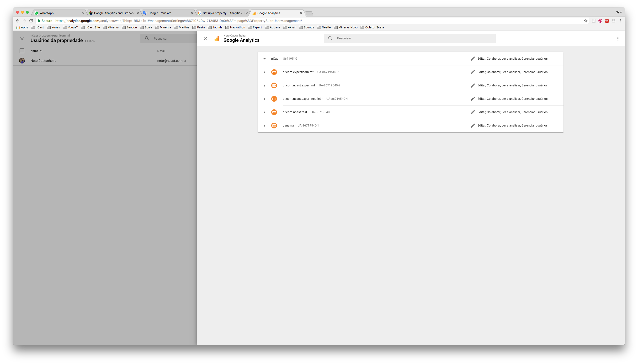Click the pencil icon for br.com.ncast.expert.nestlebr
The height and width of the screenshot is (364, 638).
tap(472, 99)
